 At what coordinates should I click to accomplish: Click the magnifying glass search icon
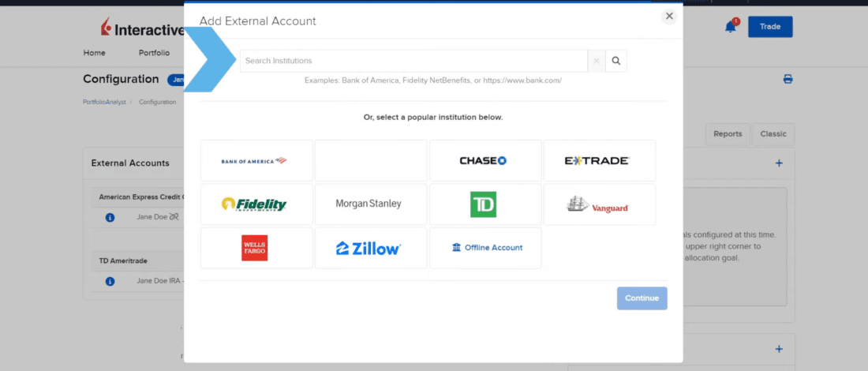pos(616,61)
